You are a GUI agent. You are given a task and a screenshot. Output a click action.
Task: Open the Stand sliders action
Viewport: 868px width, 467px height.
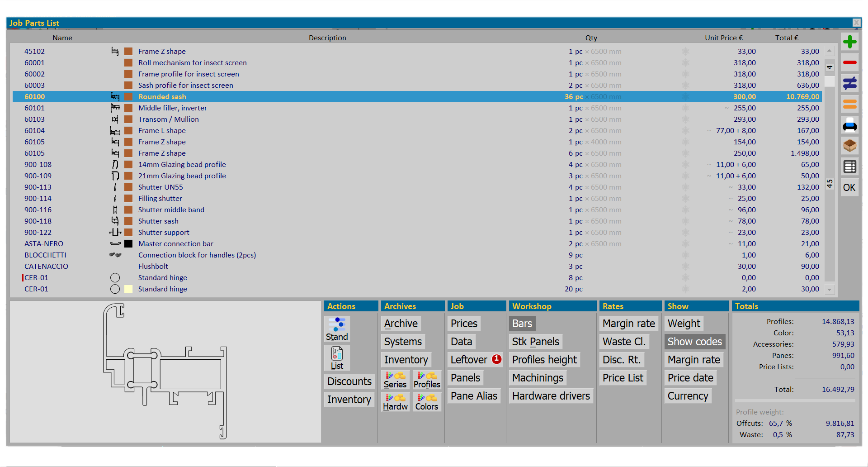click(x=337, y=329)
